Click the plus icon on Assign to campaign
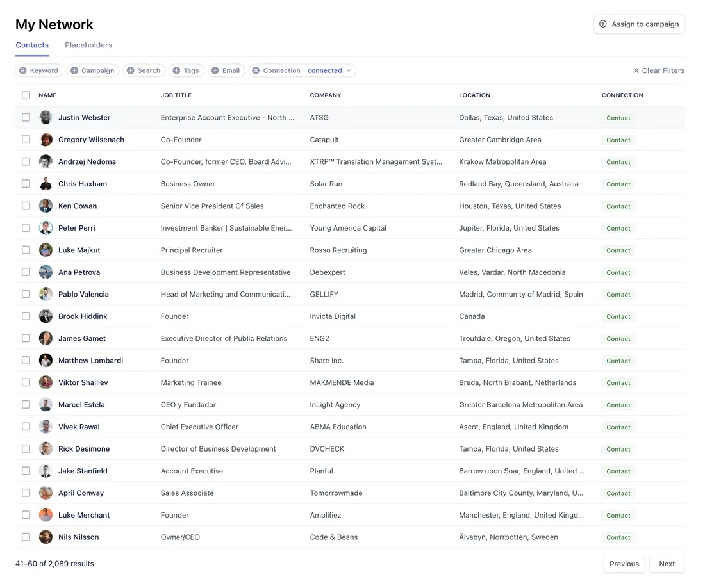Screen dimensions: 705x588 (x=603, y=24)
